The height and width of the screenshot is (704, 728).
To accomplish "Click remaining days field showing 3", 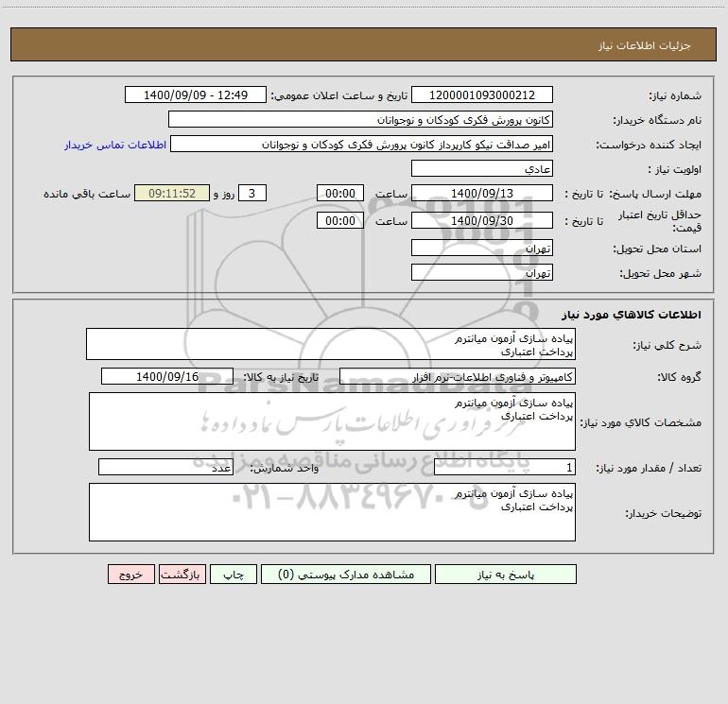I will (252, 193).
